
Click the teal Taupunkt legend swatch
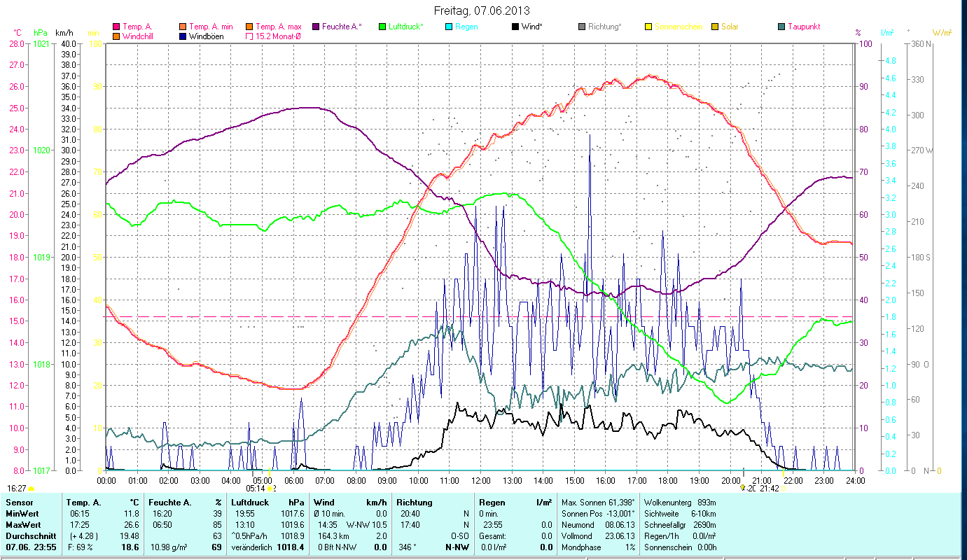(x=782, y=27)
